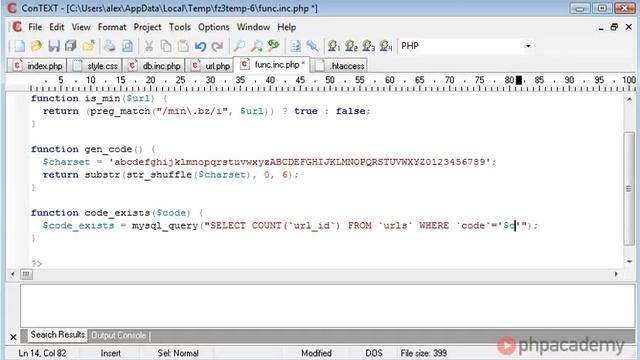The height and width of the screenshot is (360, 640).
Task: Click the horizontal scrollbar right arrow
Action: (x=616, y=274)
